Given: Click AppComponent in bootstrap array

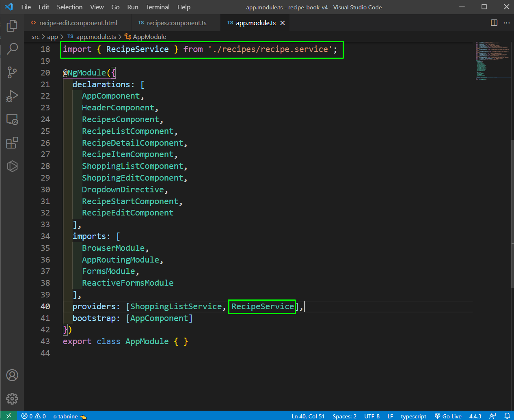Looking at the screenshot, I should click(159, 318).
